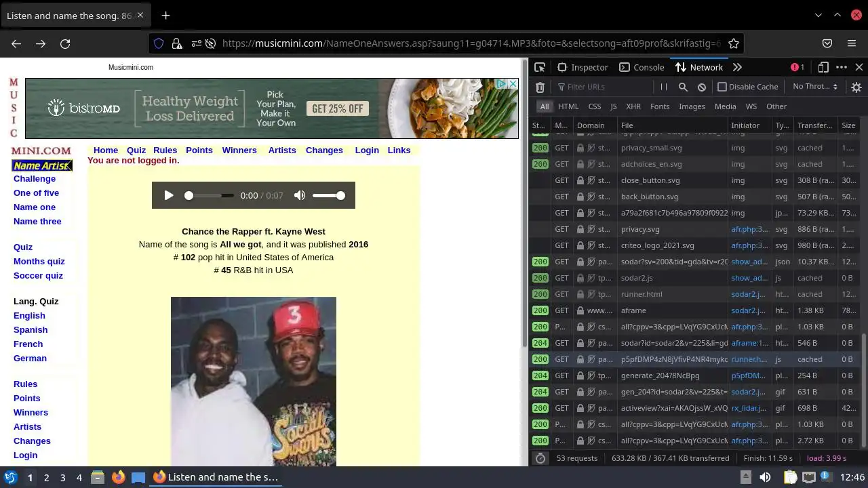The width and height of the screenshot is (868, 488).
Task: Go to Challenge in sidebar
Action: tap(35, 179)
